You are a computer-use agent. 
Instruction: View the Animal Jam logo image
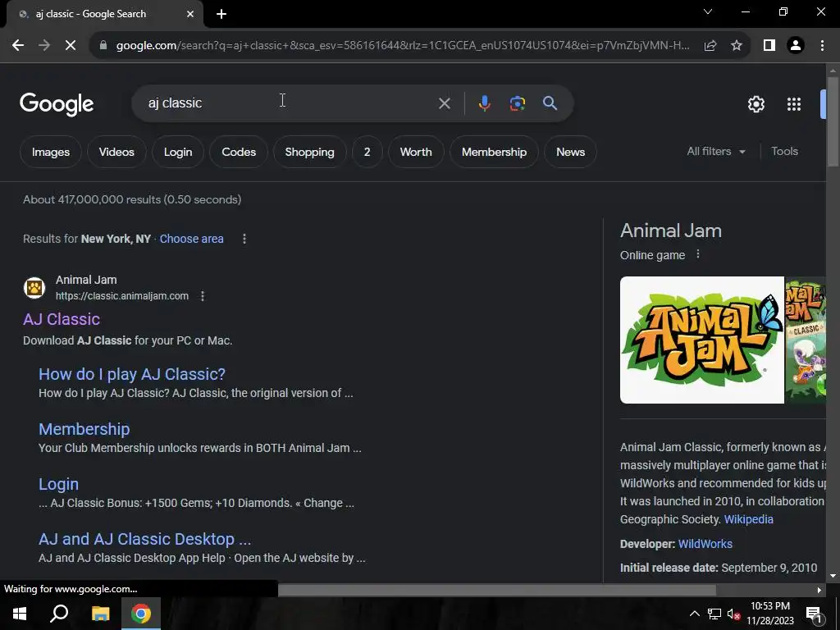(702, 340)
